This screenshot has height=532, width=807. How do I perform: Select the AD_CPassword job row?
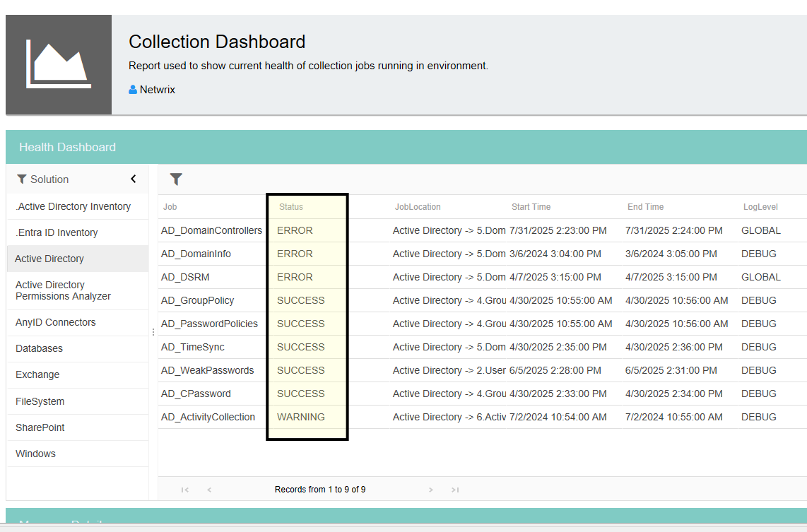coord(482,394)
